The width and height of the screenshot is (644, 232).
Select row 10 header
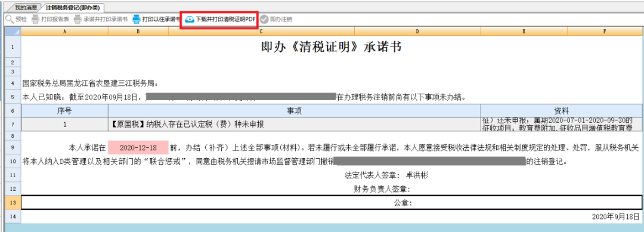13,162
